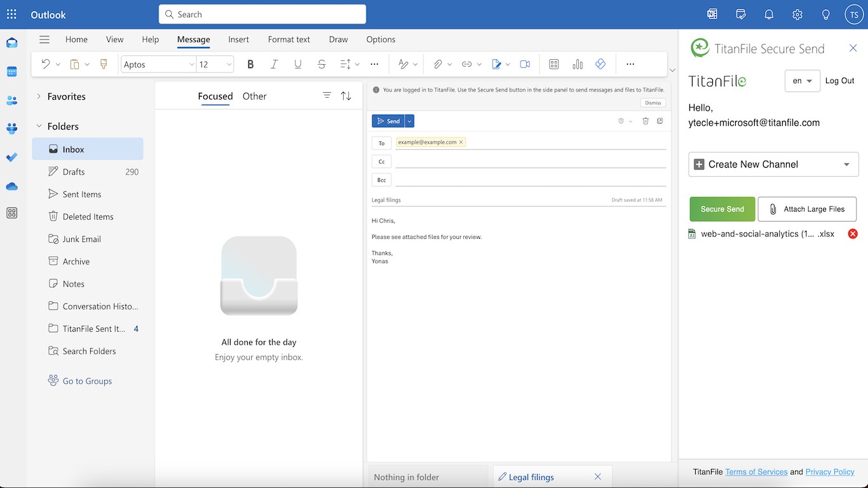Viewport: 868px width, 488px height.
Task: Expand the Create New Channel dropdown
Action: click(773, 164)
